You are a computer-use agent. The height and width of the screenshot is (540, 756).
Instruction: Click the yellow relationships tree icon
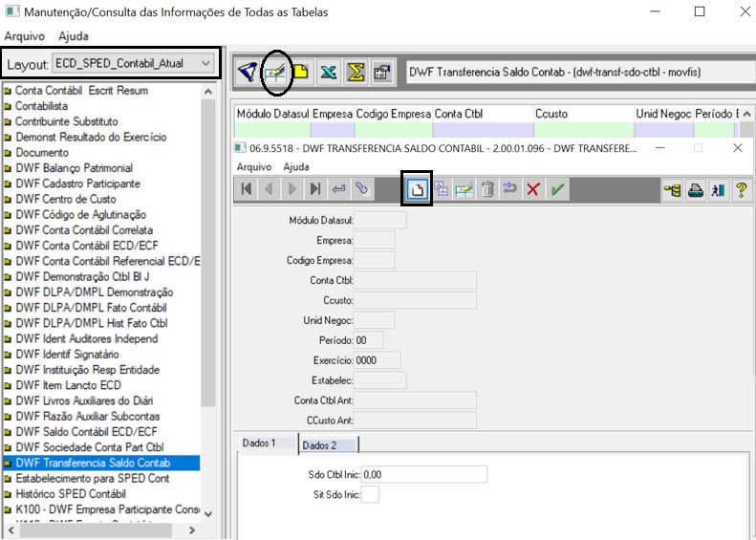(672, 190)
